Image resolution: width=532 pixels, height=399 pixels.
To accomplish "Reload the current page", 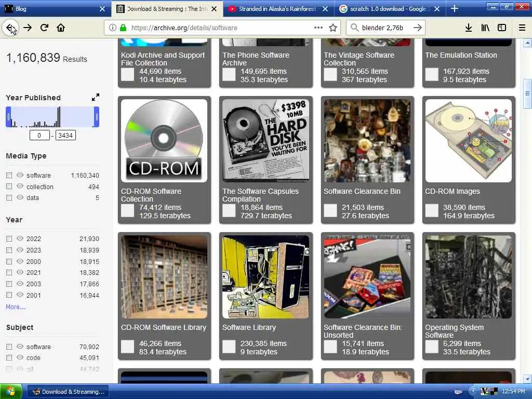I will pos(44,28).
